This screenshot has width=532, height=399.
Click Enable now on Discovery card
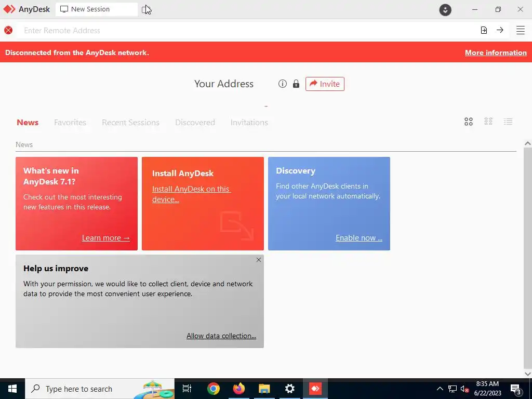(x=359, y=238)
